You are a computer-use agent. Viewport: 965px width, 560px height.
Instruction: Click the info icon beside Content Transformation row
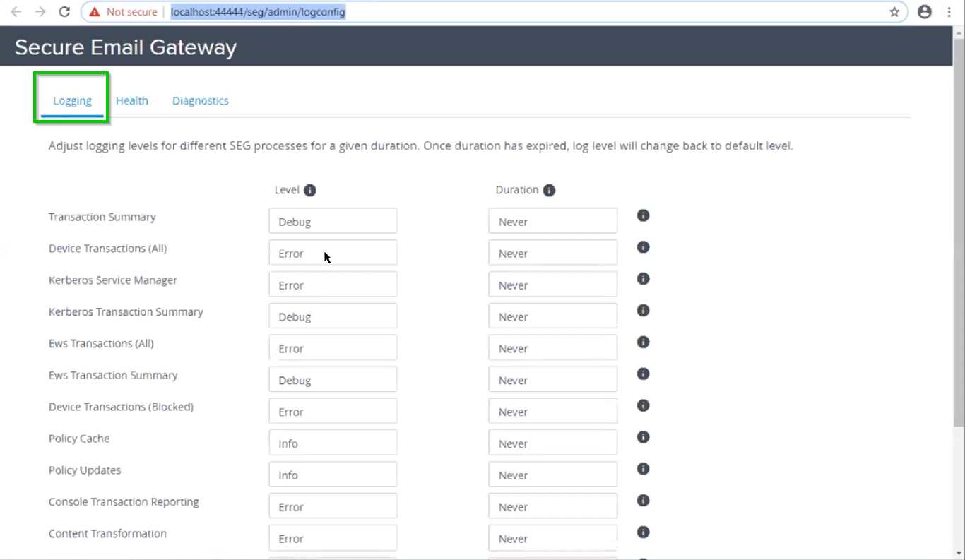click(x=643, y=532)
